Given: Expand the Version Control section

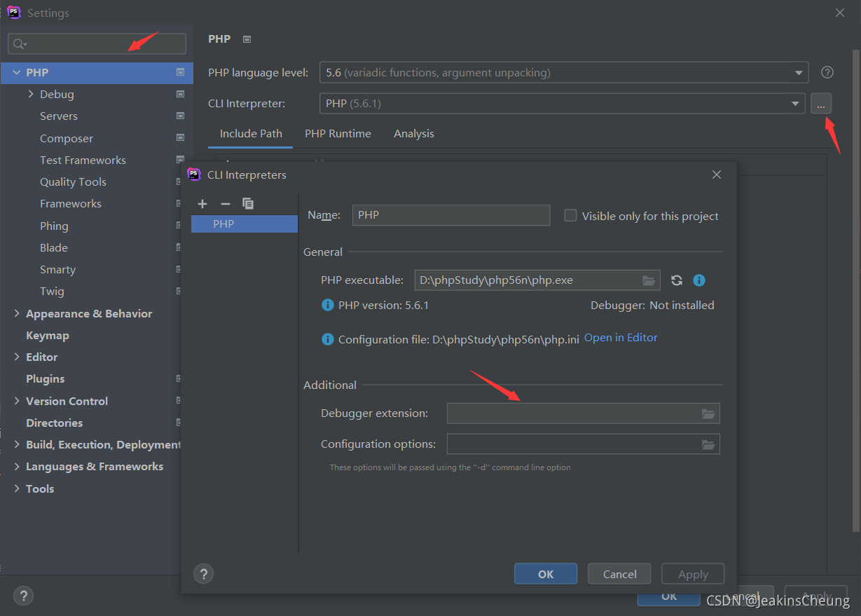Looking at the screenshot, I should click(x=16, y=401).
